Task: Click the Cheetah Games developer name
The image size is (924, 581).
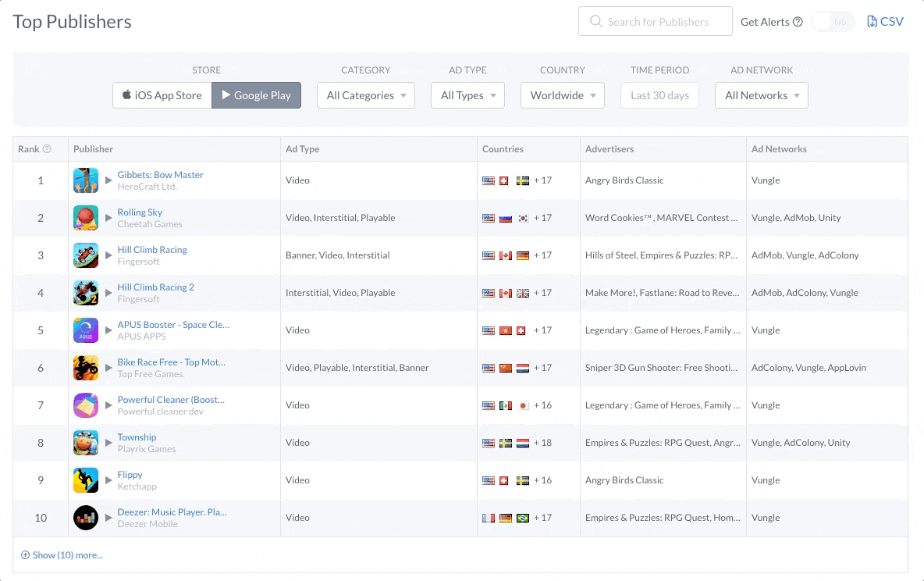Action: click(150, 224)
